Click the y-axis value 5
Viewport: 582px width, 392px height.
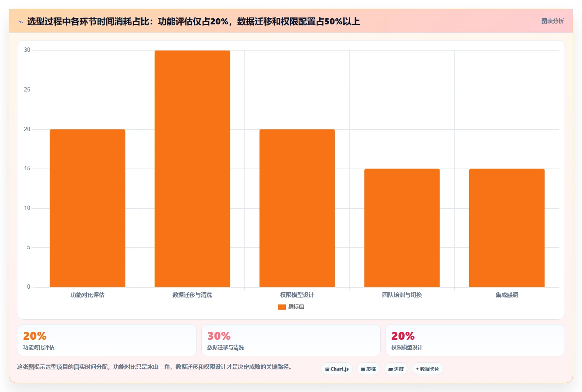tap(29, 247)
